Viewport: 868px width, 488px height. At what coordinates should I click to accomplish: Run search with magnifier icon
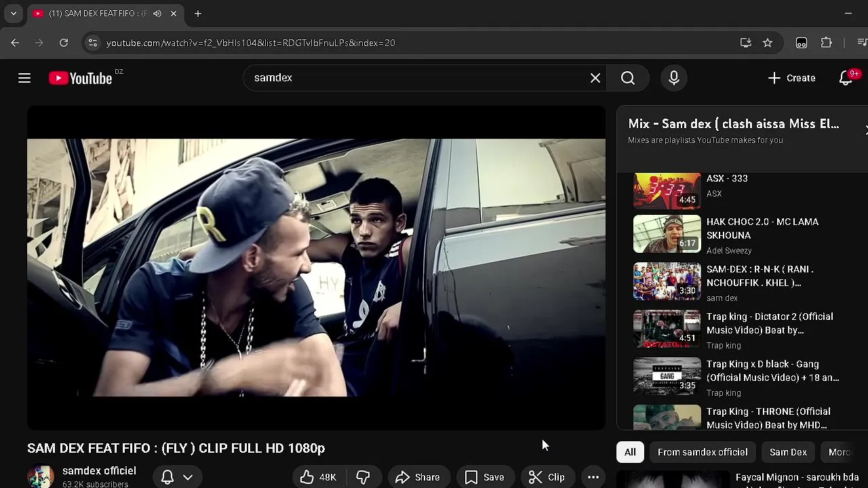(x=628, y=78)
